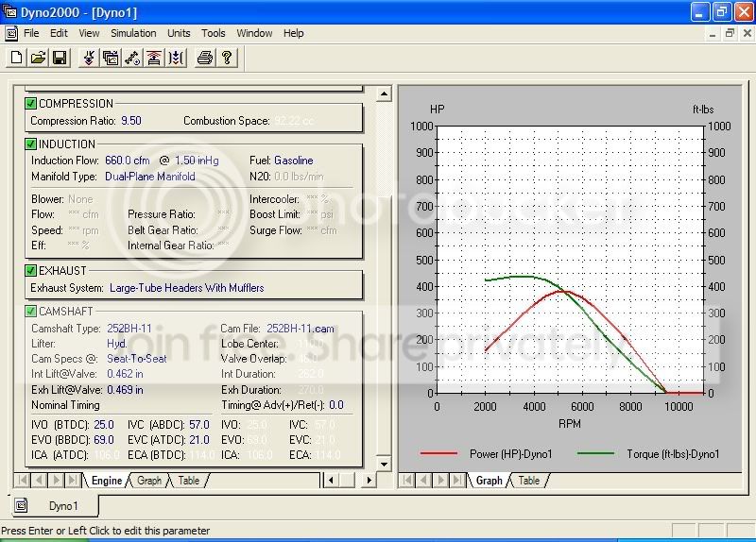Image resolution: width=756 pixels, height=542 pixels.
Task: Click next-tab arrow in graph pane tab scroller
Action: coord(440,480)
